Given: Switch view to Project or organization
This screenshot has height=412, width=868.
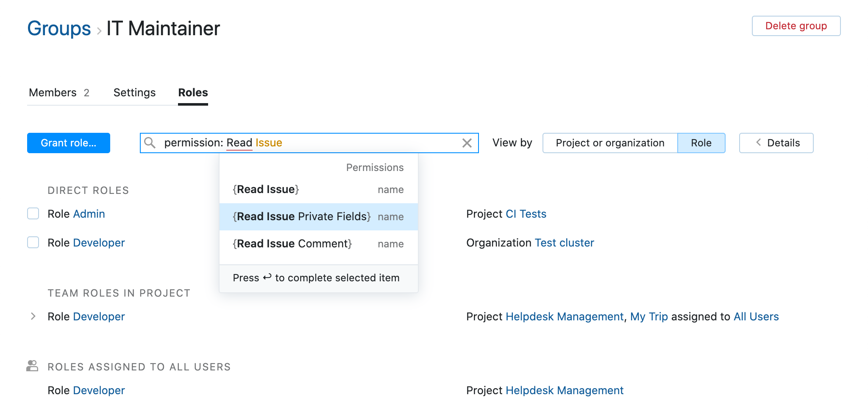Looking at the screenshot, I should (x=610, y=143).
